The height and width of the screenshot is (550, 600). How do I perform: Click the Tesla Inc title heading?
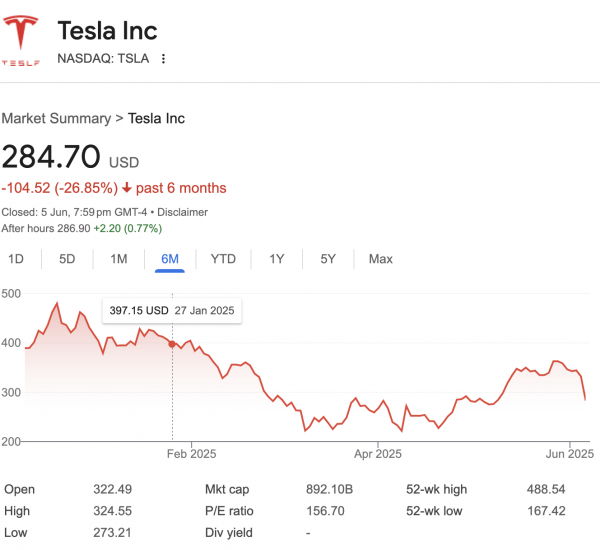(107, 30)
